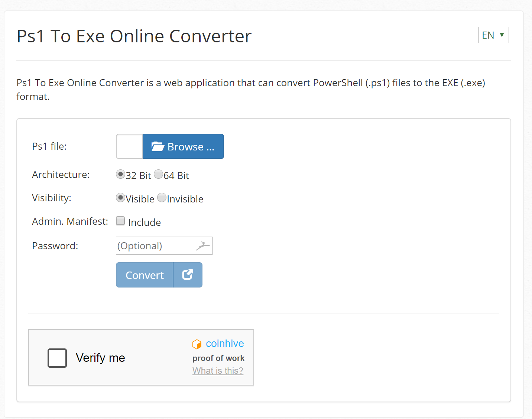The width and height of the screenshot is (532, 419).
Task: Choose the Invisible visibility option
Action: pyautogui.click(x=162, y=198)
